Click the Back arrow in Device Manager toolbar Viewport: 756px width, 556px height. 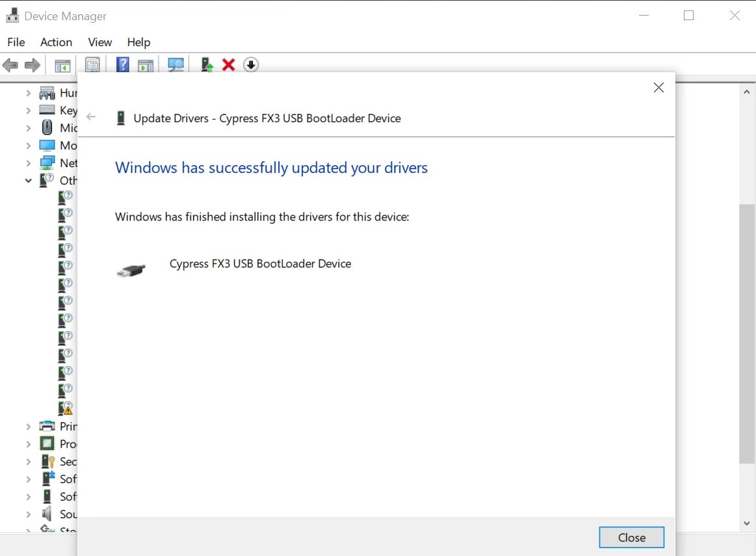coord(10,65)
